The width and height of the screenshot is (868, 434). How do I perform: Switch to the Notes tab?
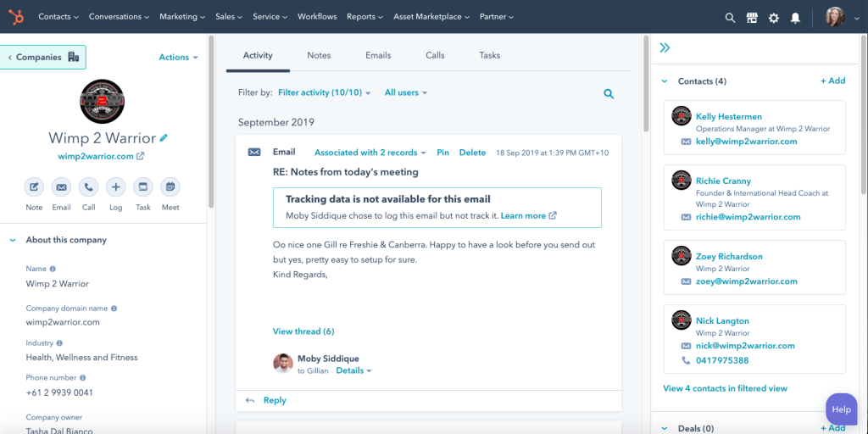(319, 55)
